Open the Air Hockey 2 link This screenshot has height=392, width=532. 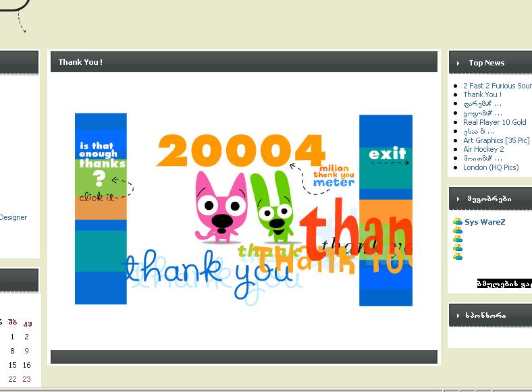coord(483,149)
